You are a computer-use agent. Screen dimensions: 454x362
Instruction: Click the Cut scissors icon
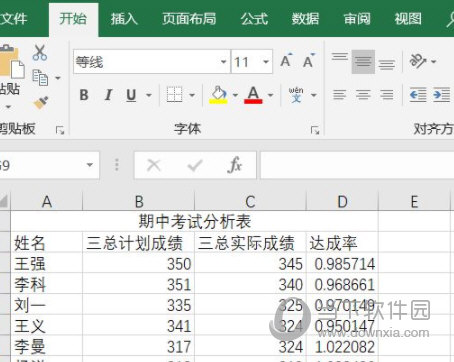40,53
